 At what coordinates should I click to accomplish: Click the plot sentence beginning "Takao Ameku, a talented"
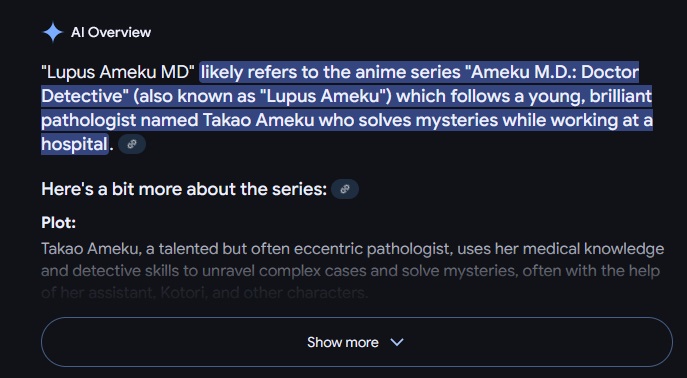(x=353, y=249)
